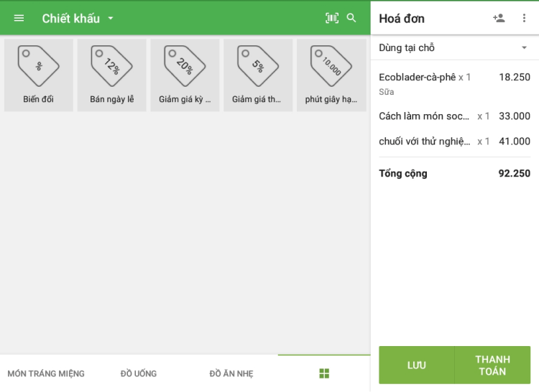This screenshot has height=392, width=539.
Task: Select the Biến đổi variable discount
Action: 39,75
